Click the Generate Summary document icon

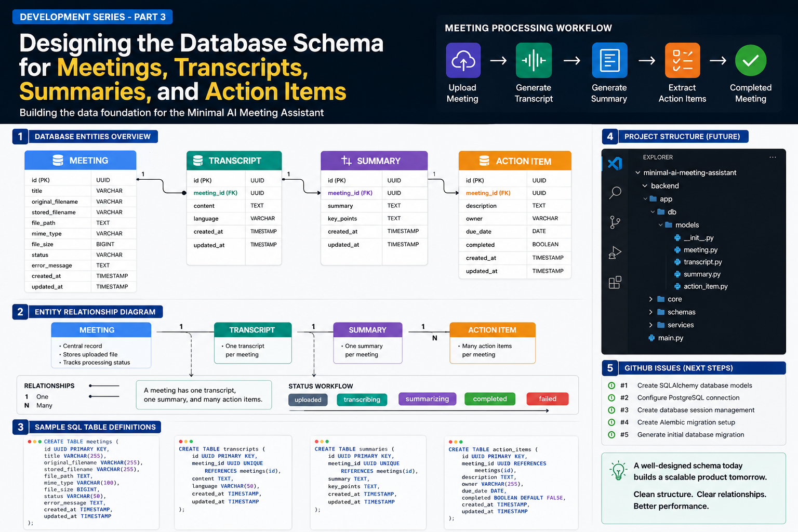[609, 60]
